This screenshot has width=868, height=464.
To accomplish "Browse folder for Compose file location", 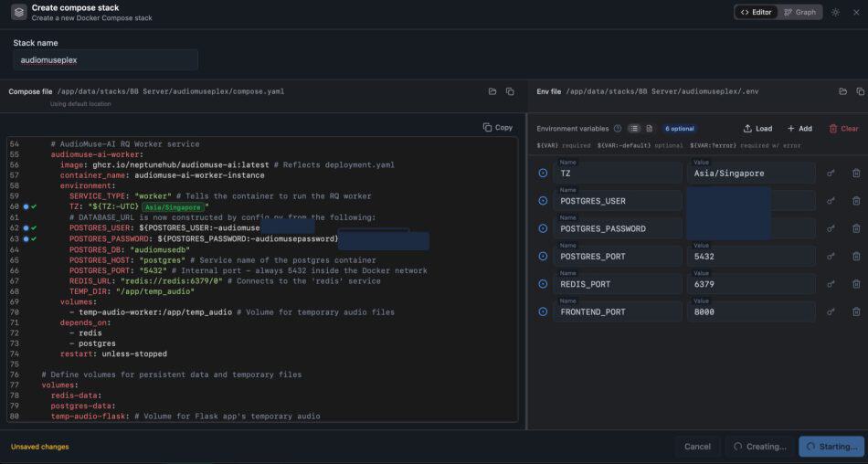I will click(492, 91).
